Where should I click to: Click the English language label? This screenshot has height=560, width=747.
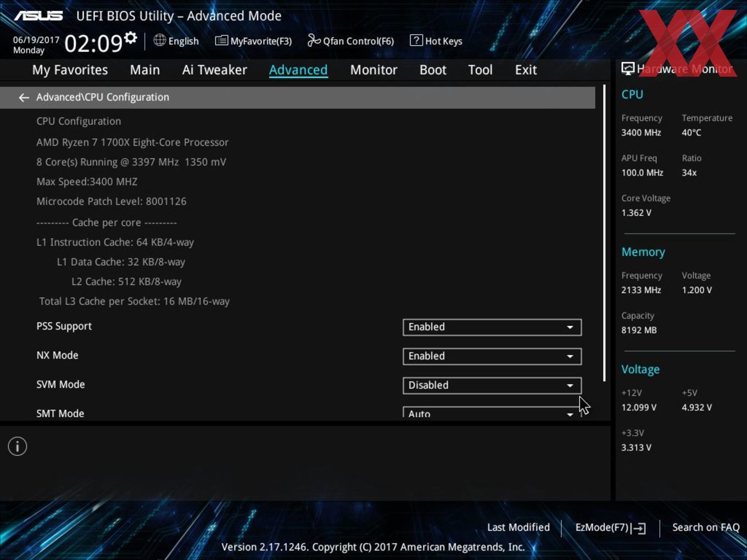(183, 41)
